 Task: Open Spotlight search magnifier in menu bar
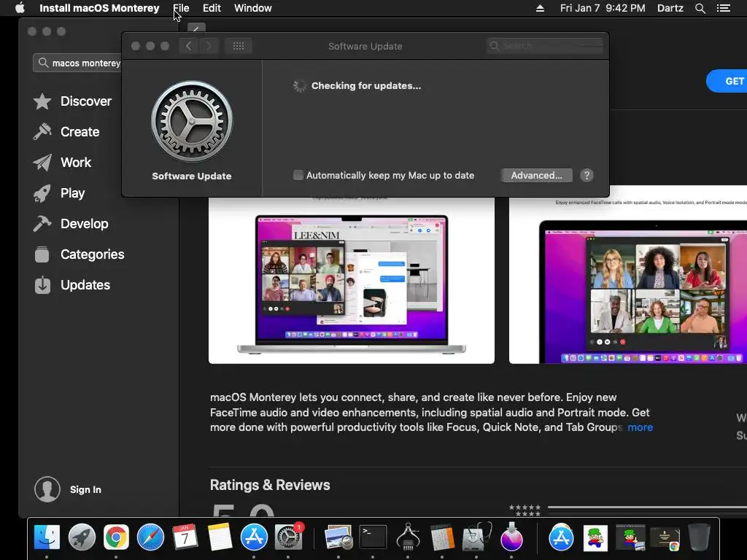tap(700, 8)
